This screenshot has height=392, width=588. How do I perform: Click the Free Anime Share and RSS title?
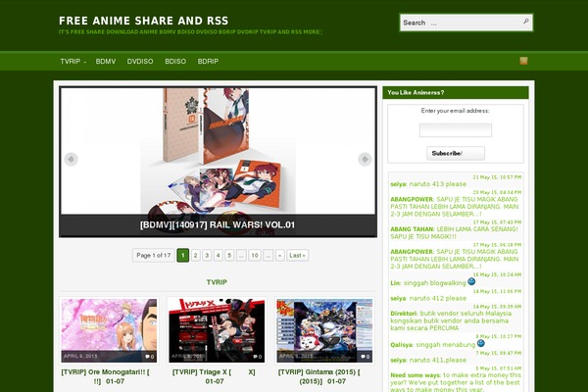[x=144, y=21]
